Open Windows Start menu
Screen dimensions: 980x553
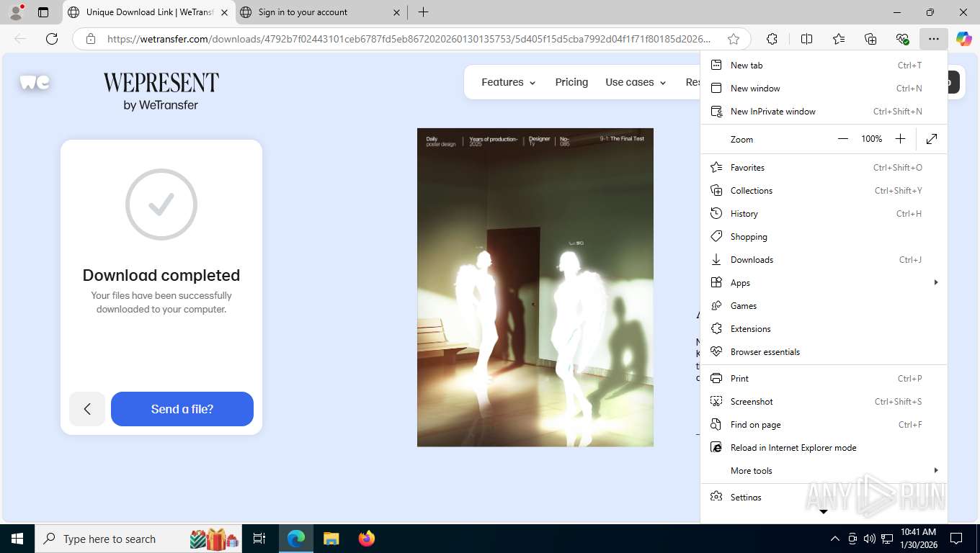[x=17, y=539]
